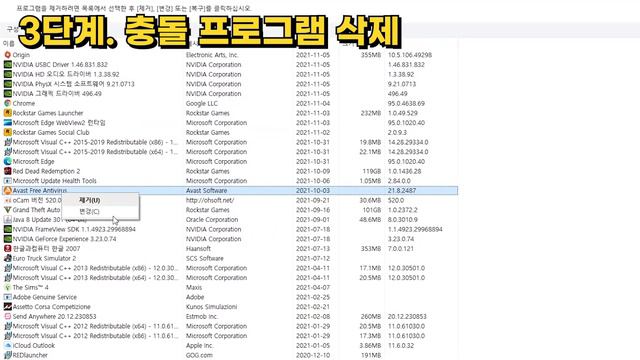The width and height of the screenshot is (640, 360).
Task: Click the Assetto Corsa Competizione icon
Action: click(x=7, y=307)
